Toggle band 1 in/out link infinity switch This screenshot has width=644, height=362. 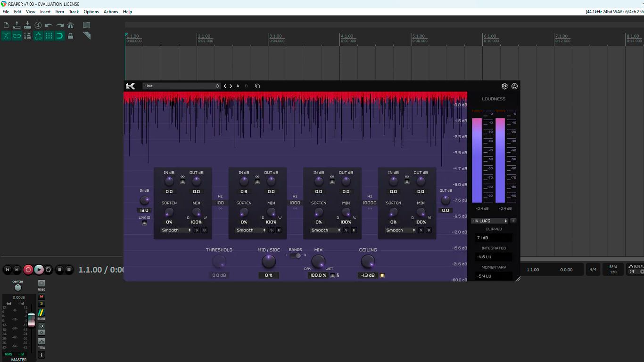pyautogui.click(x=182, y=181)
